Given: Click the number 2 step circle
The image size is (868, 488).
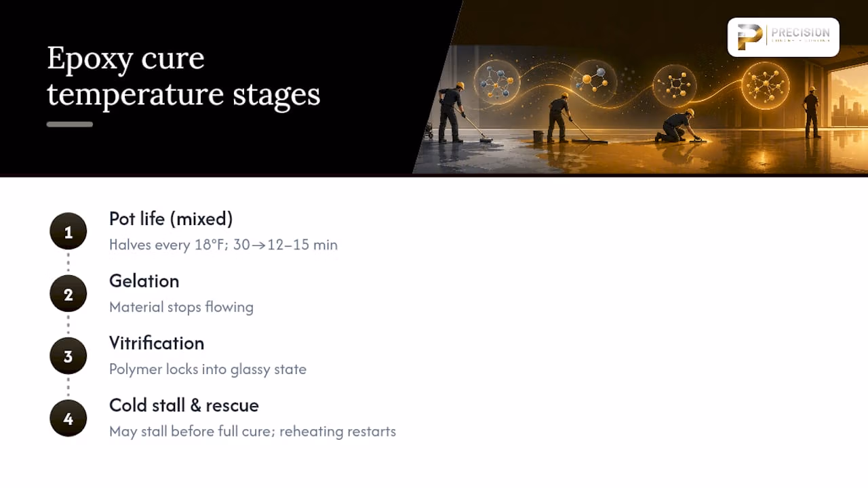Looking at the screenshot, I should click(68, 294).
